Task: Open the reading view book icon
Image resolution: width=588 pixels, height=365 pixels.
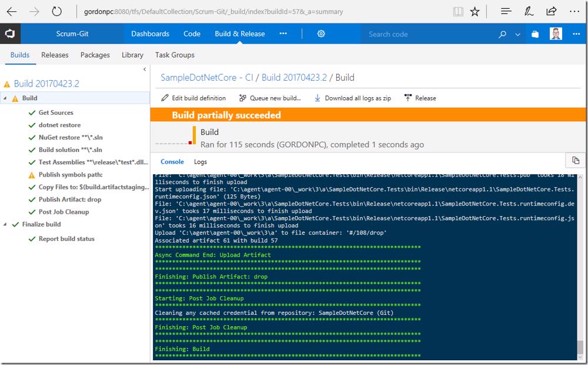Action: 458,12
